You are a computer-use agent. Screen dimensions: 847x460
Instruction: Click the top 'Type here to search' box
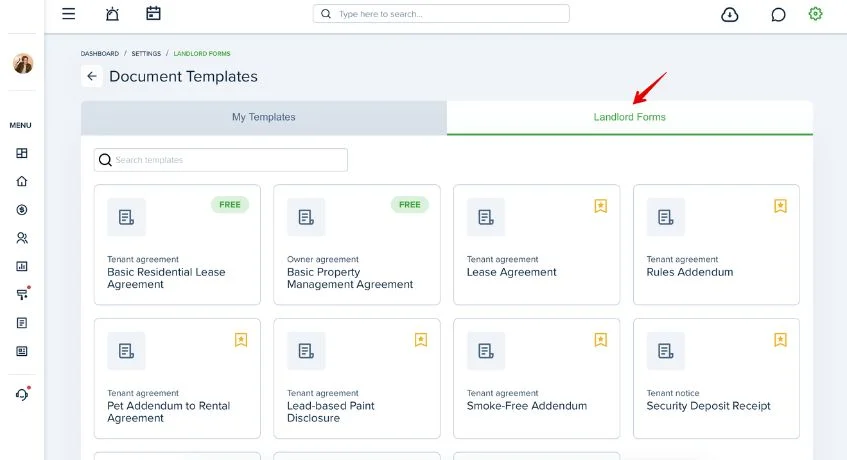pos(441,13)
